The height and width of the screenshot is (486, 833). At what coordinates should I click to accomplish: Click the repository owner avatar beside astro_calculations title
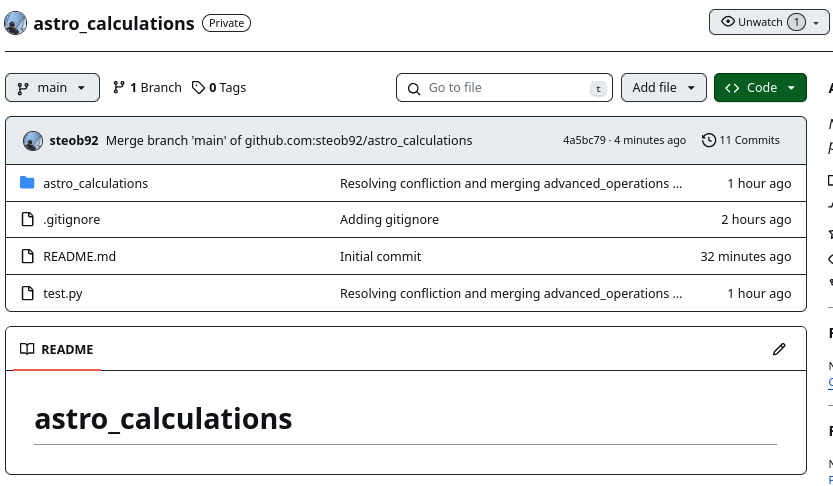click(x=15, y=23)
